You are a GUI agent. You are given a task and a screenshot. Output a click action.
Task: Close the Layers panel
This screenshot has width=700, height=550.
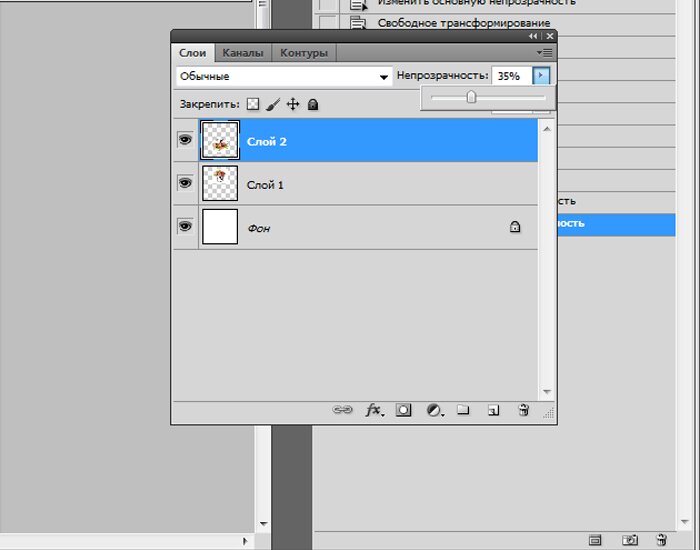pos(550,36)
